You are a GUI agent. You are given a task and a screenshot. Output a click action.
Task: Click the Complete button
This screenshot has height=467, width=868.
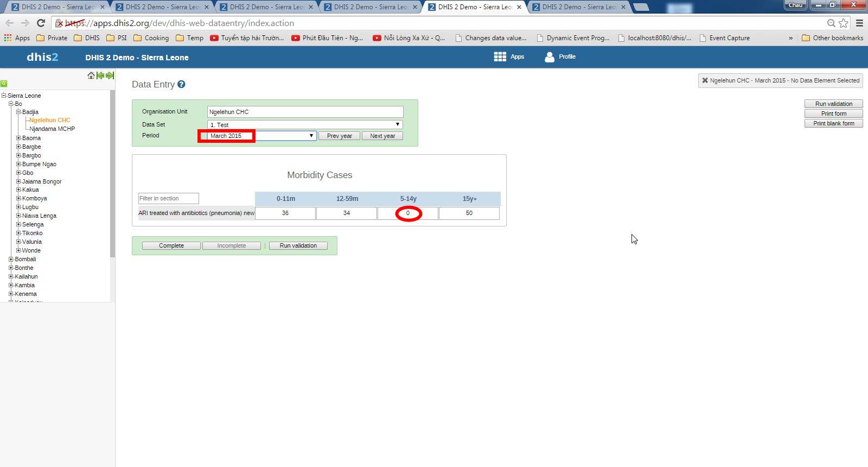171,245
